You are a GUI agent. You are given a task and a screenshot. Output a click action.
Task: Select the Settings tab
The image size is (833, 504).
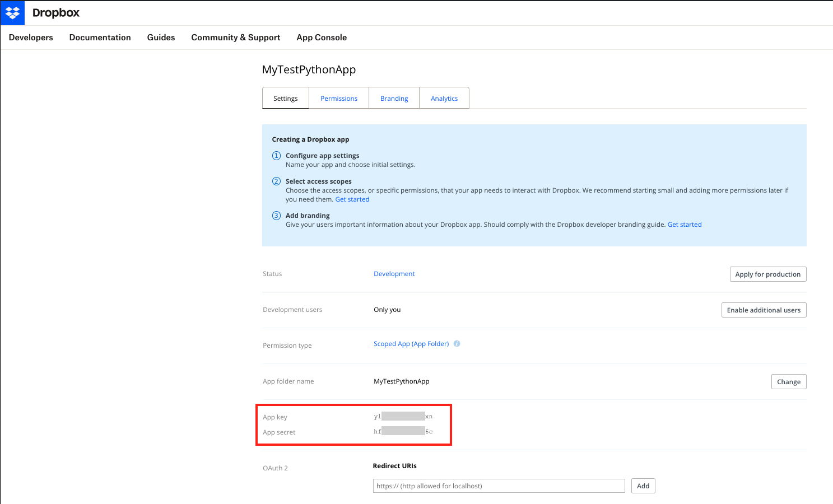[x=286, y=98]
